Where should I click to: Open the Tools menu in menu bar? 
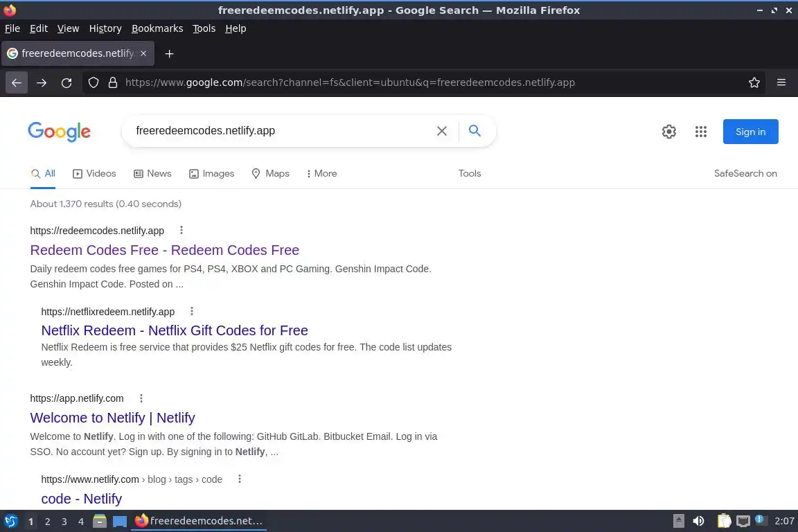coord(204,28)
